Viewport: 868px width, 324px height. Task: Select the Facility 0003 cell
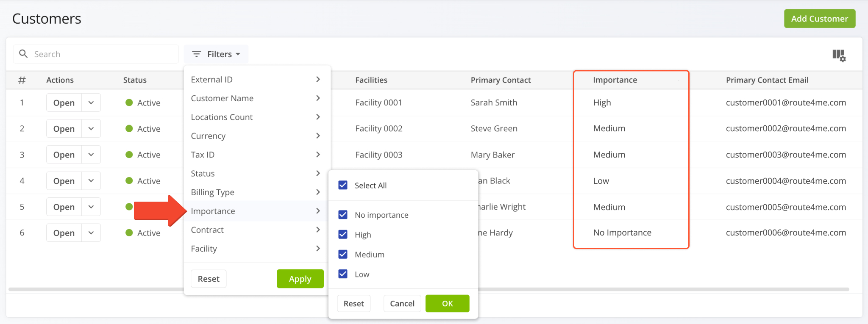[x=378, y=155]
